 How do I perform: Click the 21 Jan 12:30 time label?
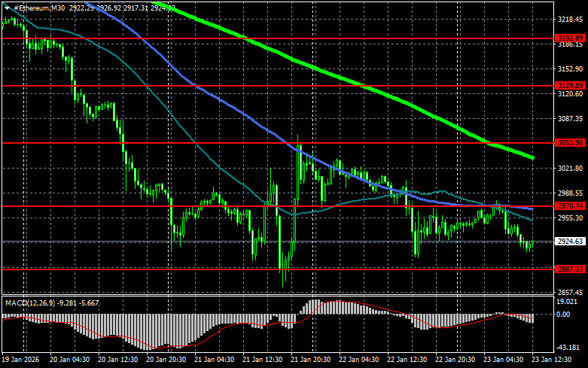[x=263, y=360]
